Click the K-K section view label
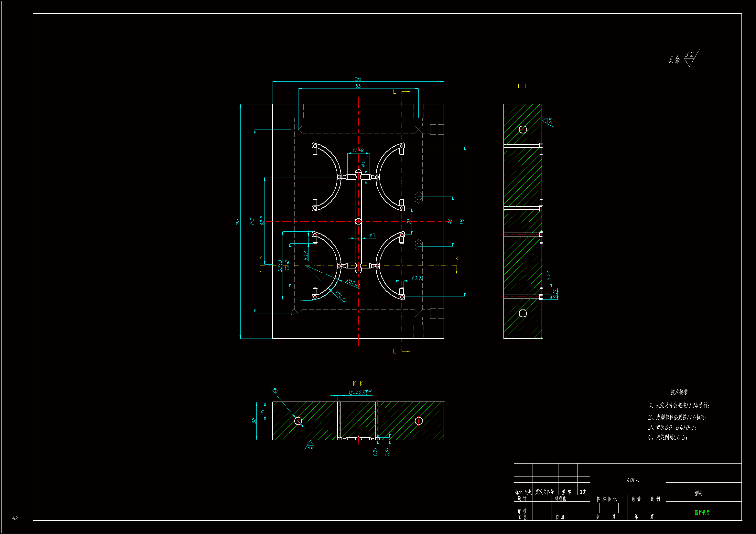Screen dimensions: 756x534 pyautogui.click(x=358, y=384)
